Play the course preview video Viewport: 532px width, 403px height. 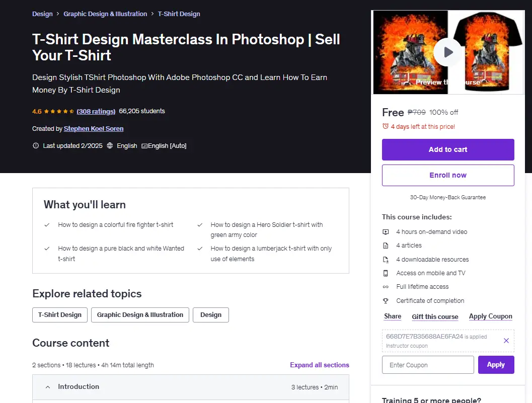click(x=448, y=52)
